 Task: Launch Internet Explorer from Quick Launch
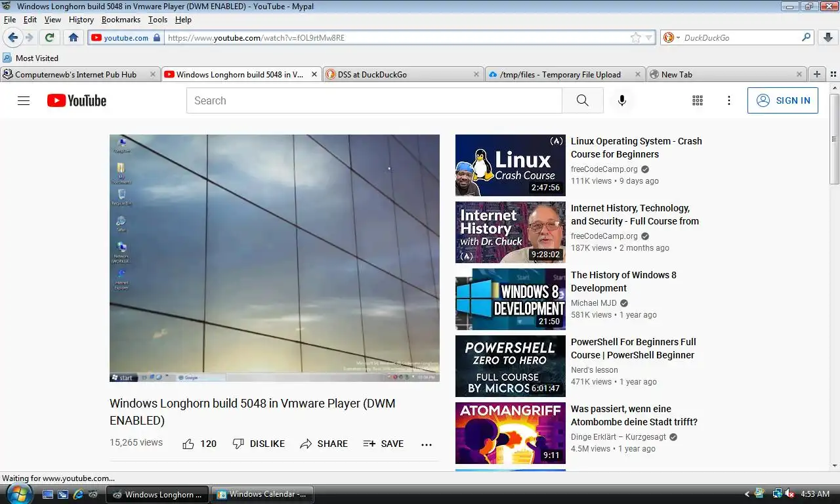pos(78,494)
